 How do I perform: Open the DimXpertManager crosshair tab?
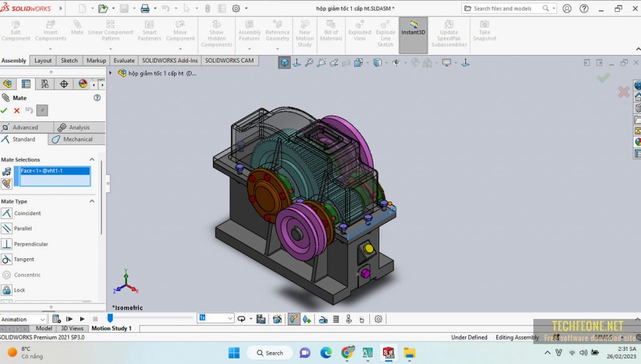[64, 84]
